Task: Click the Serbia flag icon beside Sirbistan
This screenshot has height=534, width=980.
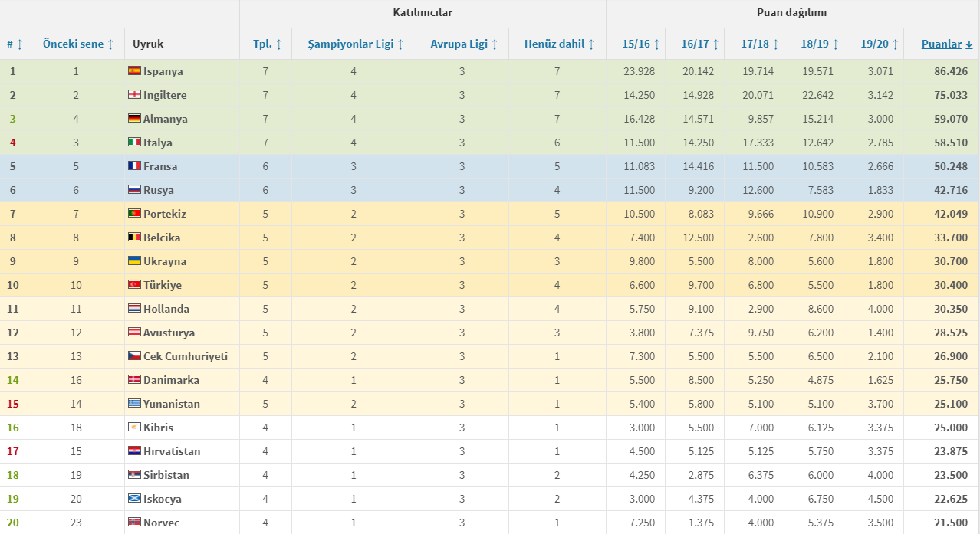Action: coord(133,475)
